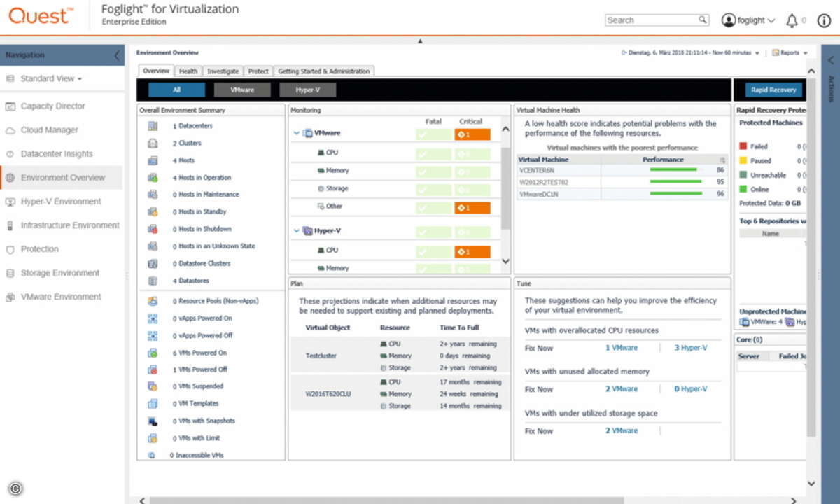
Task: Filter view by VMware
Action: [242, 90]
